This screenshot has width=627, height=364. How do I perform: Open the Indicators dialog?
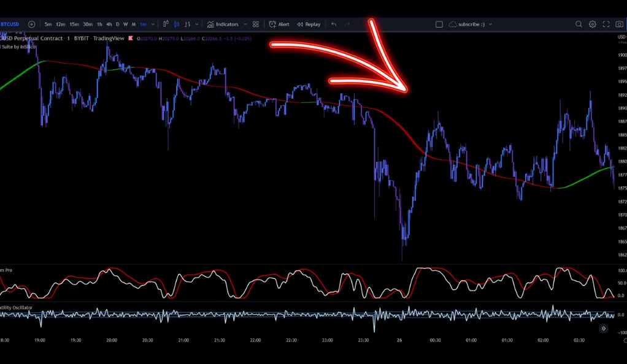(x=223, y=25)
